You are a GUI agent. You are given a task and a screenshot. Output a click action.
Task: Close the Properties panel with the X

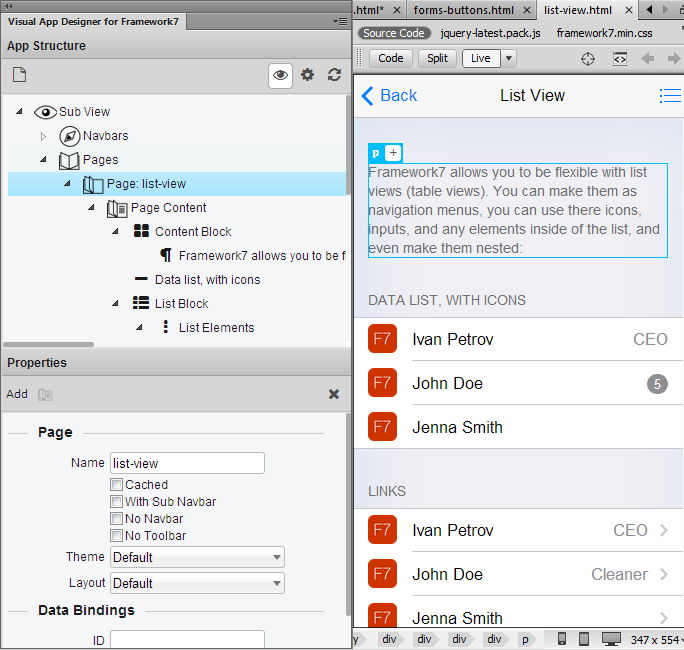[x=334, y=394]
